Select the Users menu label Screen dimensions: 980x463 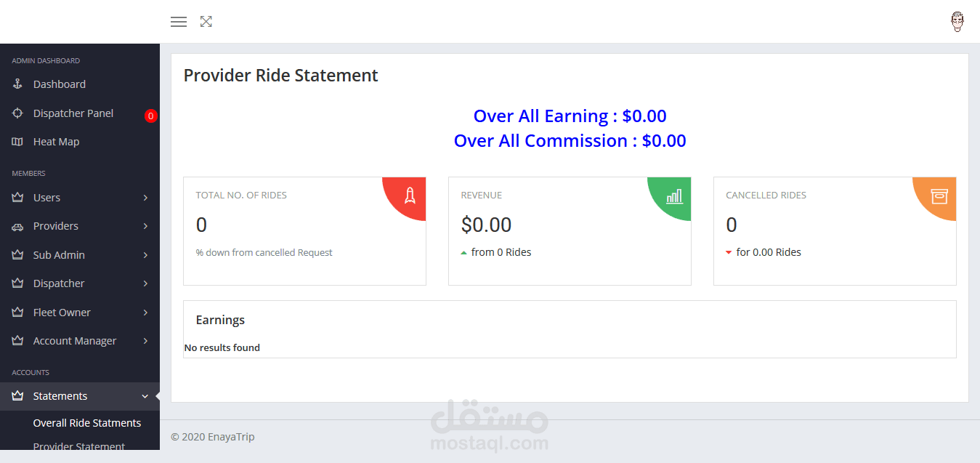click(x=46, y=198)
